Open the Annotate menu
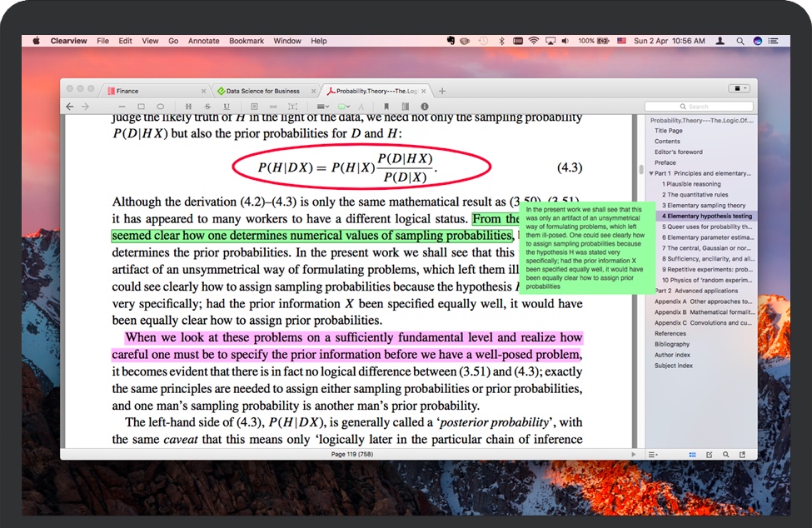 pos(203,41)
